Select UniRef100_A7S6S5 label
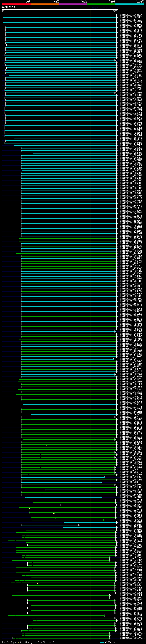 pos(131,560)
